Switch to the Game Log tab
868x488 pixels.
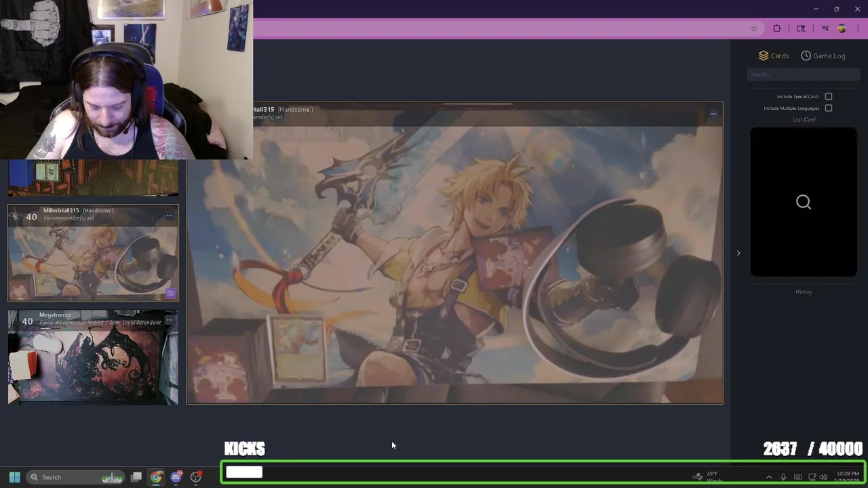click(823, 56)
